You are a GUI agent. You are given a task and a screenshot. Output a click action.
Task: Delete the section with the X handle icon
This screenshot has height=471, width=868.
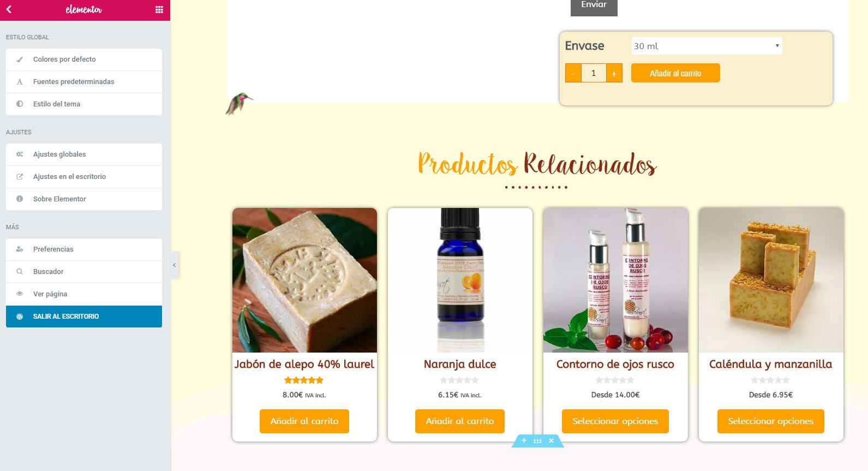pyautogui.click(x=551, y=440)
